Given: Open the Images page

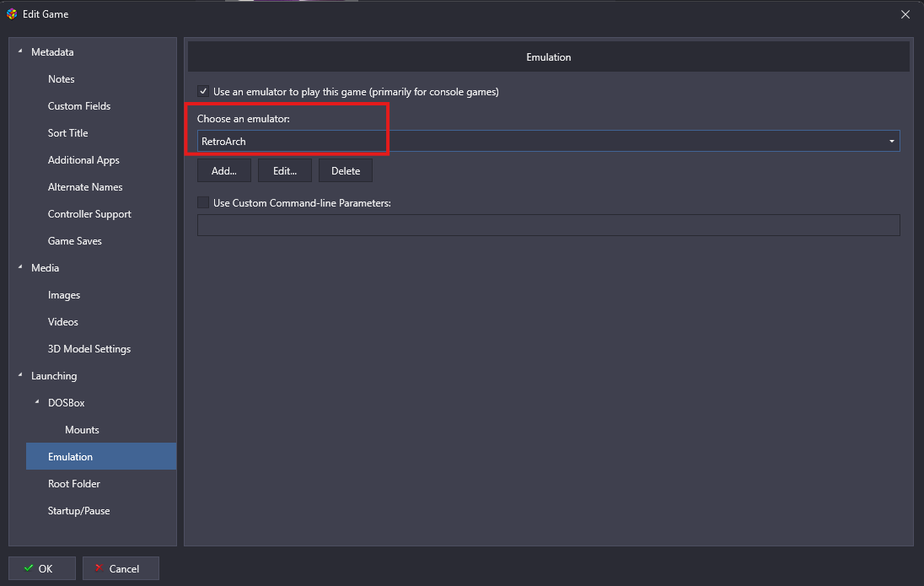Looking at the screenshot, I should click(x=64, y=295).
